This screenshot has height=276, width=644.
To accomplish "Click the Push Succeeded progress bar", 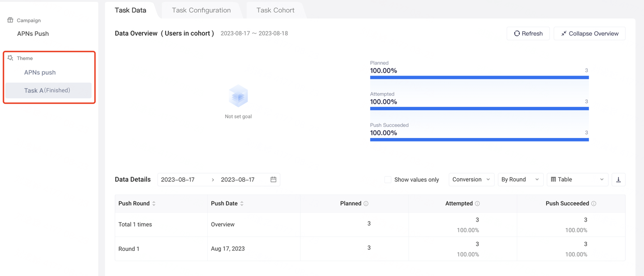I will (479, 140).
